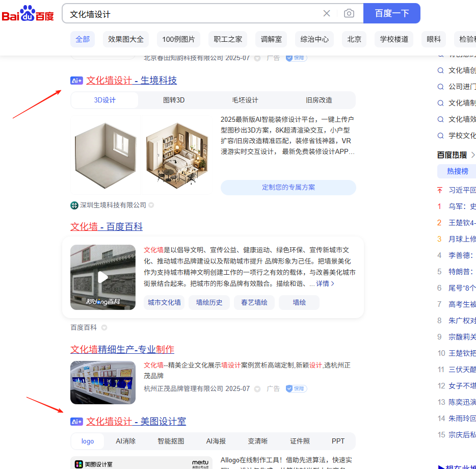Open furnished room 3D thumbnail
Viewport: 476px width, 469px height.
pos(177,155)
